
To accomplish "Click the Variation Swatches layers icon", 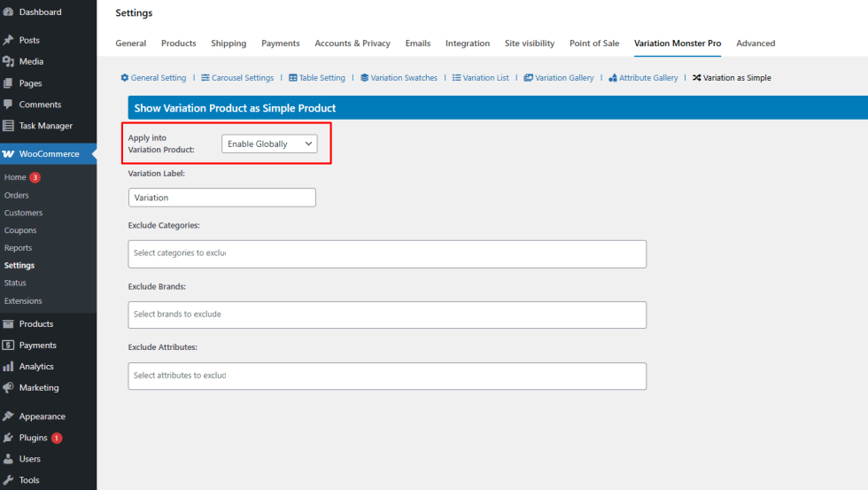I will point(364,77).
